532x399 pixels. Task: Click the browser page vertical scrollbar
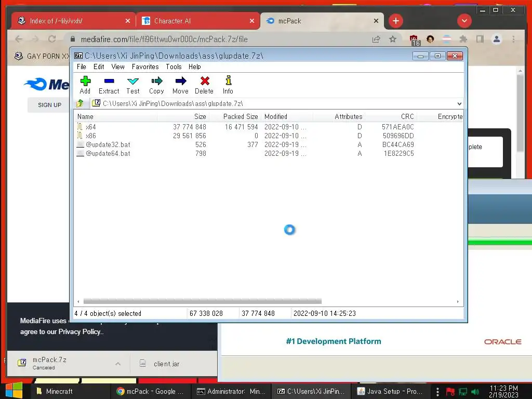coord(520,114)
